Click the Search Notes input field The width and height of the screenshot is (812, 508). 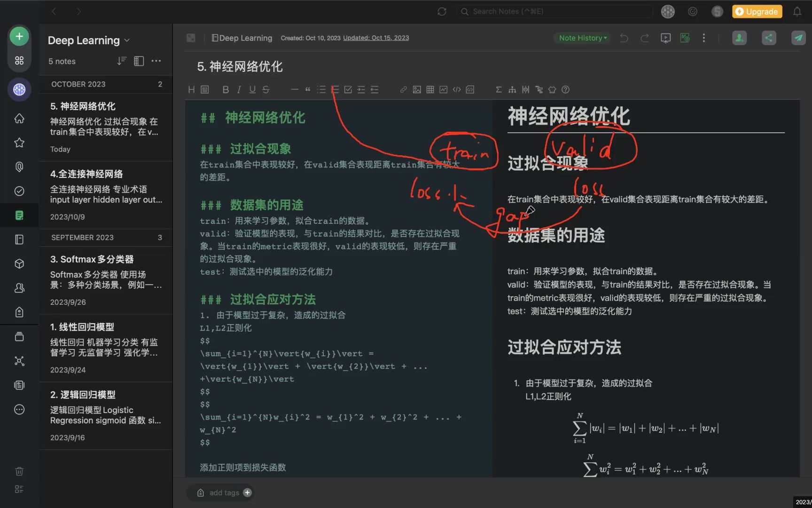pos(554,11)
